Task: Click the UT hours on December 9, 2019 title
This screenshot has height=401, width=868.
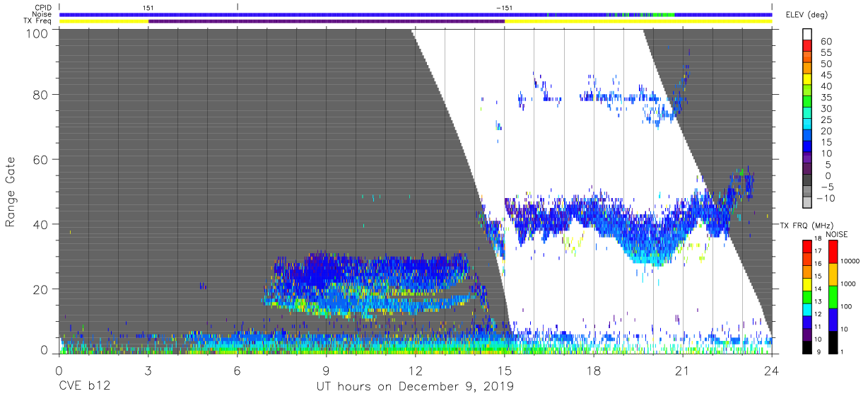Action: (x=415, y=387)
